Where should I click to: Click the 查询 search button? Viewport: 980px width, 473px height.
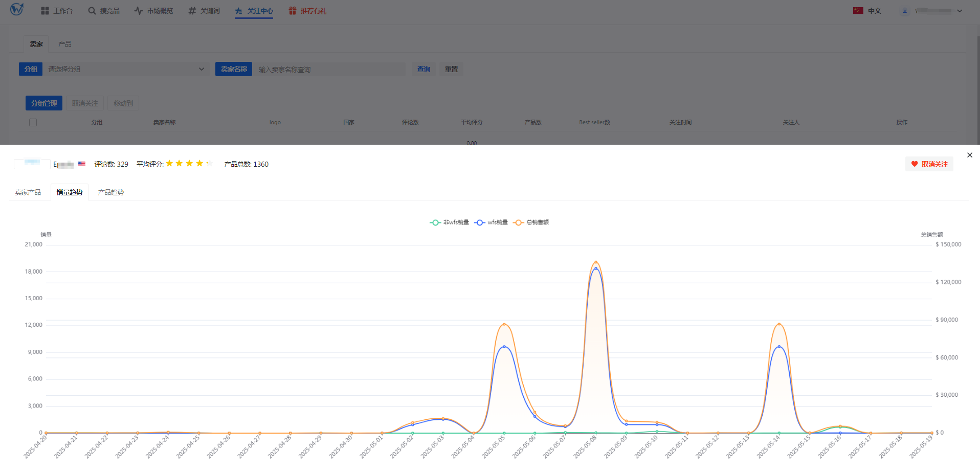[x=424, y=69]
